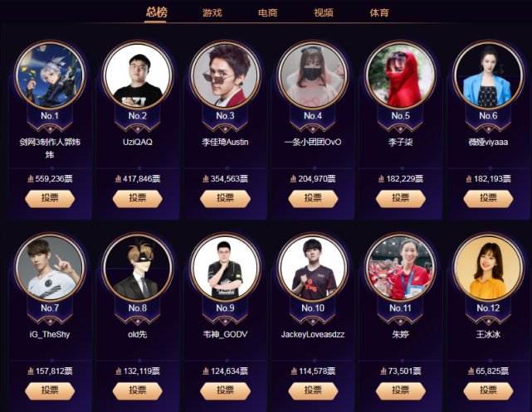
Task: Switch to the 游戏 tab
Action: click(212, 13)
